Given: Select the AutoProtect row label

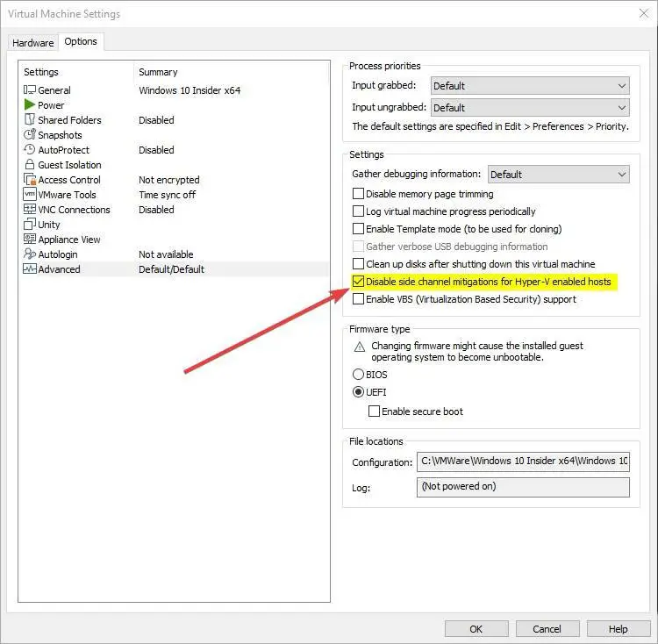Looking at the screenshot, I should point(64,150).
